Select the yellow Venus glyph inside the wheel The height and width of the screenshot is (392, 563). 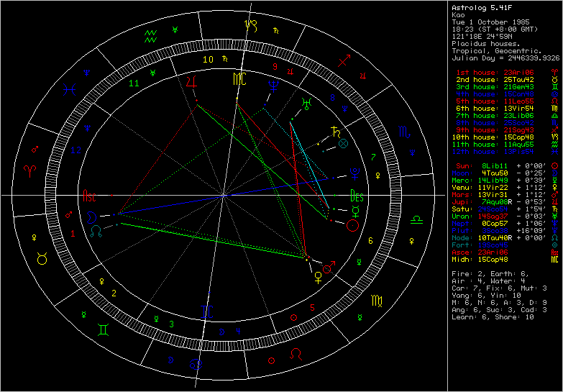tap(317, 275)
